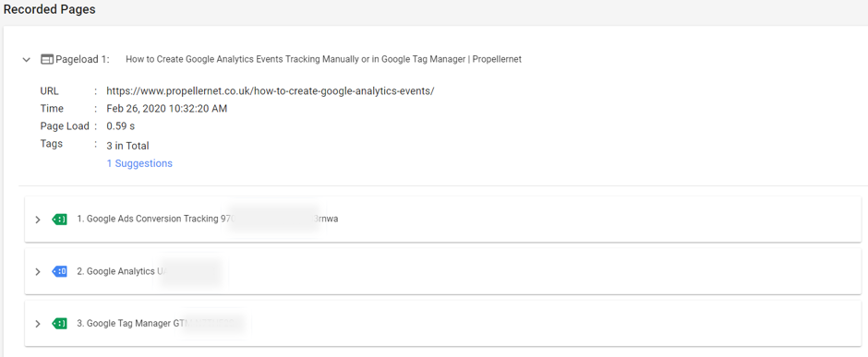
Task: Expand the Google Analytics tag row
Action: (x=38, y=272)
